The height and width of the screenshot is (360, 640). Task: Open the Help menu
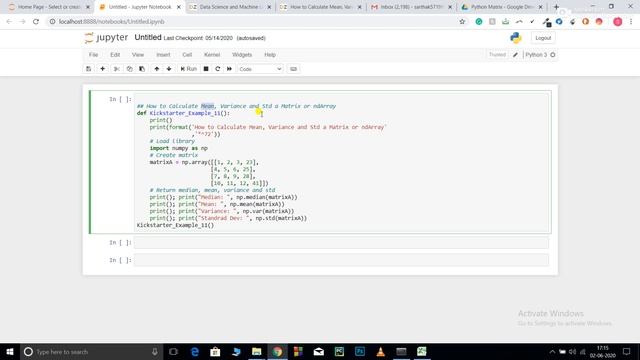click(x=270, y=55)
